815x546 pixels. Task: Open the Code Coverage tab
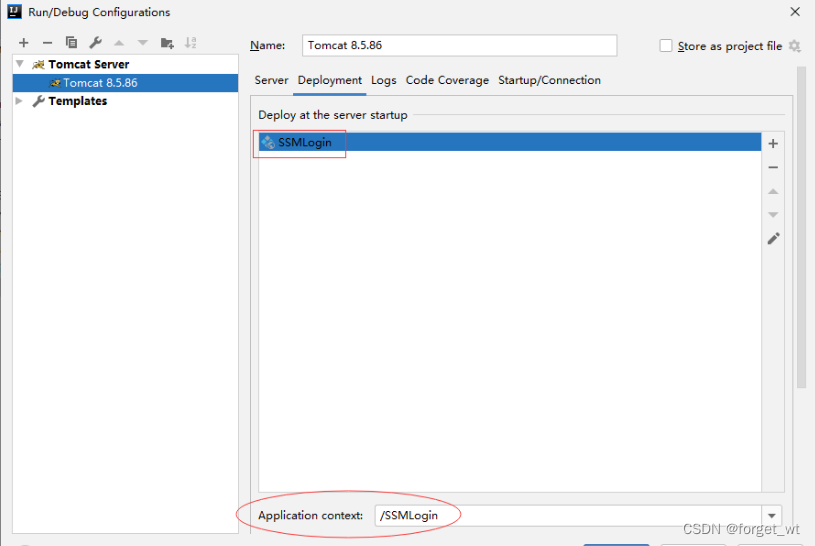point(447,80)
